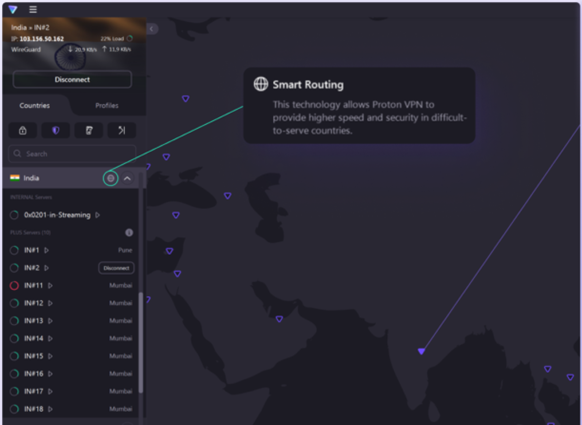This screenshot has width=582, height=425.
Task: Select server IN#14 label
Action: [33, 338]
